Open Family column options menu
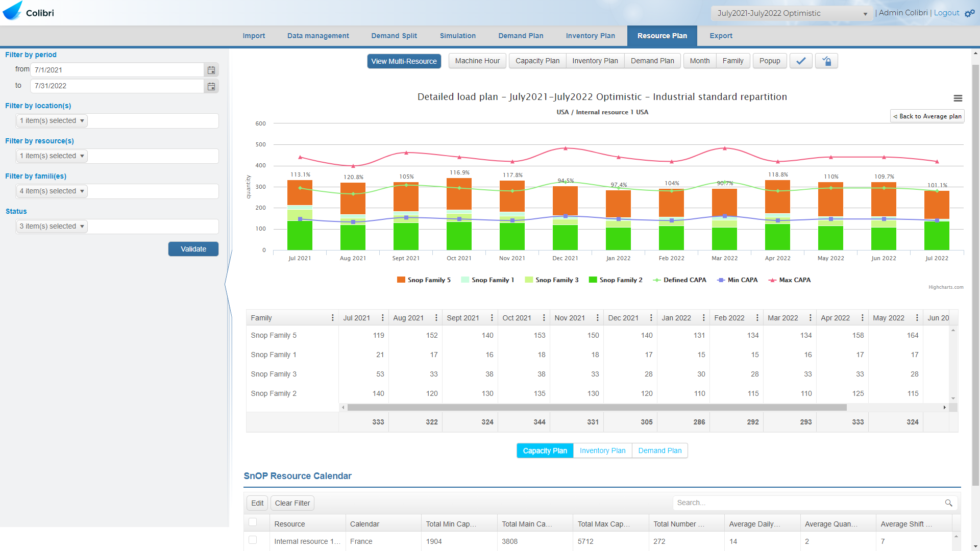The image size is (980, 551). click(333, 318)
